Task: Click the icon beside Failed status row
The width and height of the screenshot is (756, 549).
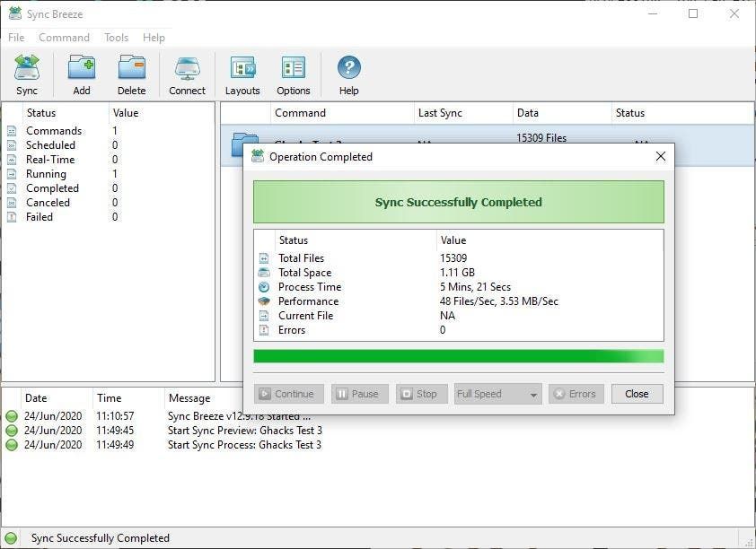Action: coord(12,217)
